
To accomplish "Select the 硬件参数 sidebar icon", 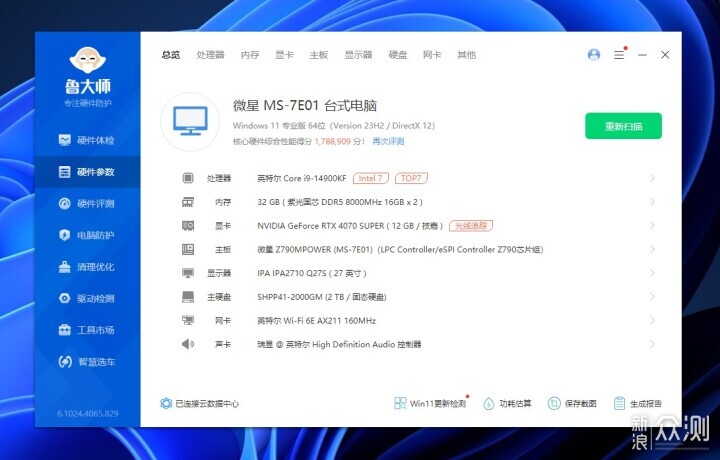I will pyautogui.click(x=64, y=172).
